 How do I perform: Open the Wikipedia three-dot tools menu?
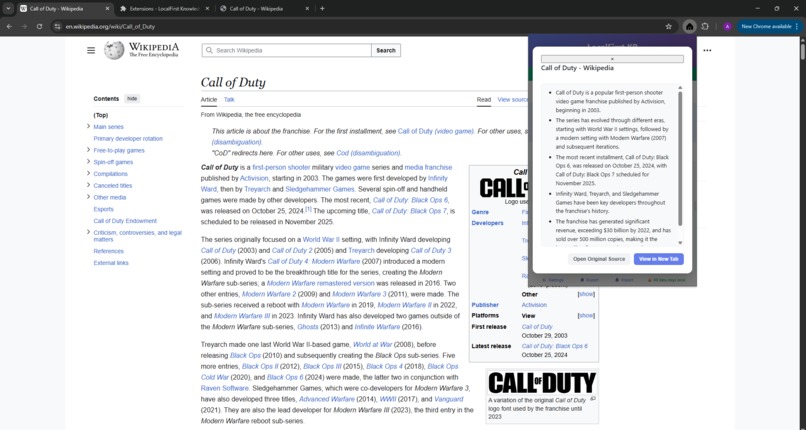coord(707,50)
